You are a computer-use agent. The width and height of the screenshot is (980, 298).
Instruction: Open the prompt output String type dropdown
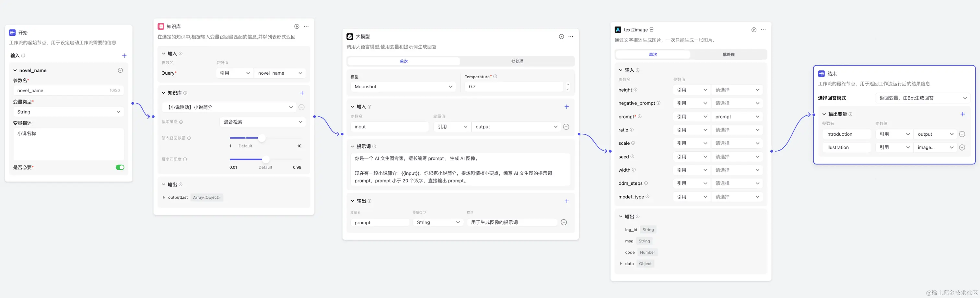pos(438,223)
